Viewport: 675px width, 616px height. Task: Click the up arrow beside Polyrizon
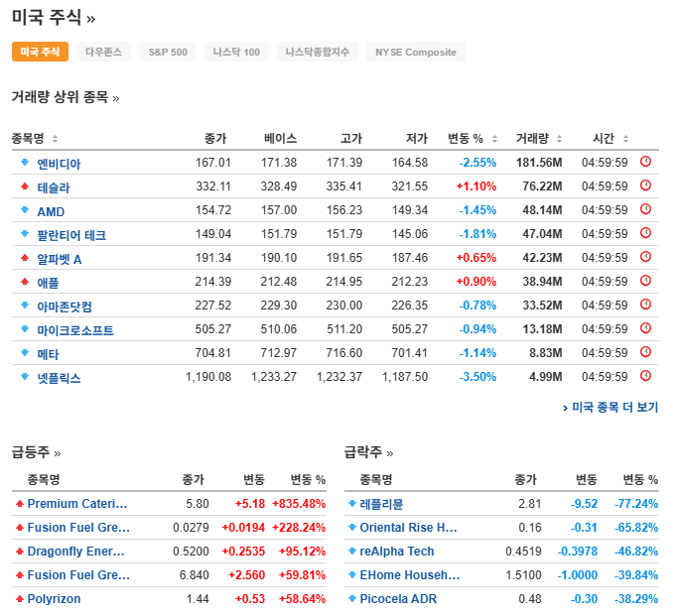tap(20, 599)
